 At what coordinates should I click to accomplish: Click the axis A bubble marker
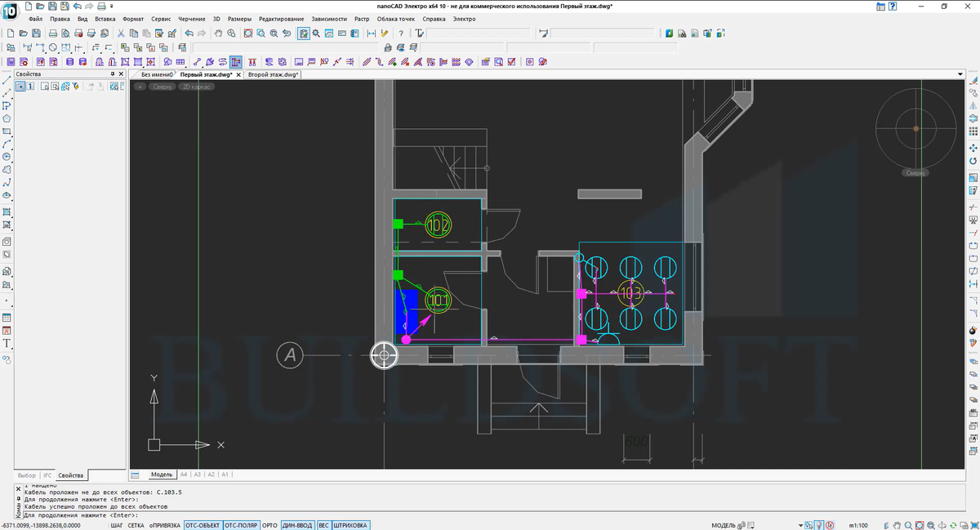289,354
